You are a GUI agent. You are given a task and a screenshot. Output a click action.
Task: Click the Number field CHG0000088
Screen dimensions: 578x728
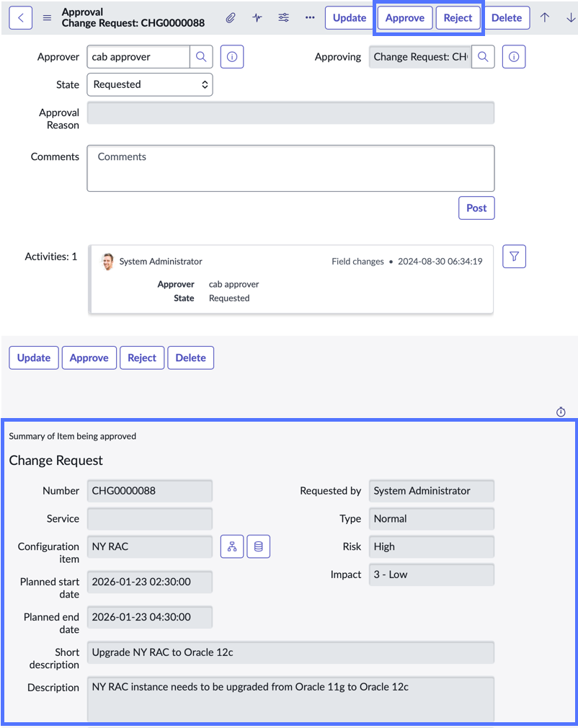click(x=150, y=491)
